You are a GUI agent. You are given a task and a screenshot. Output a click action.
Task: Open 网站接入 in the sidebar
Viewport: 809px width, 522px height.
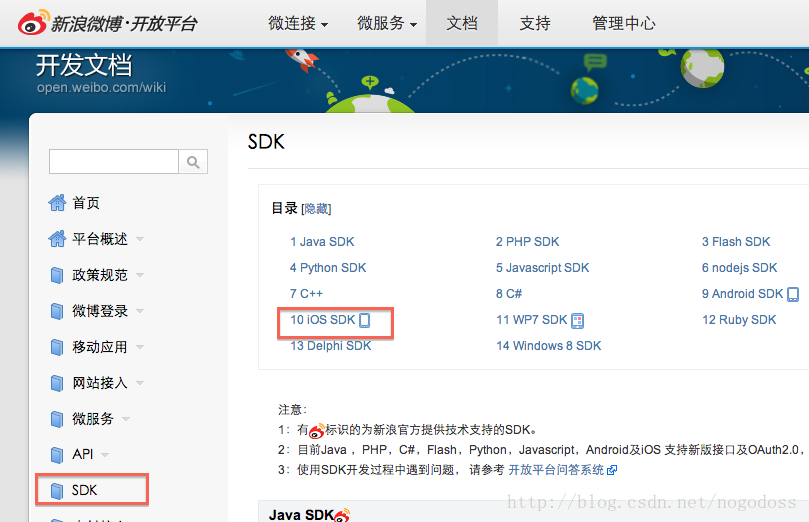(x=100, y=383)
